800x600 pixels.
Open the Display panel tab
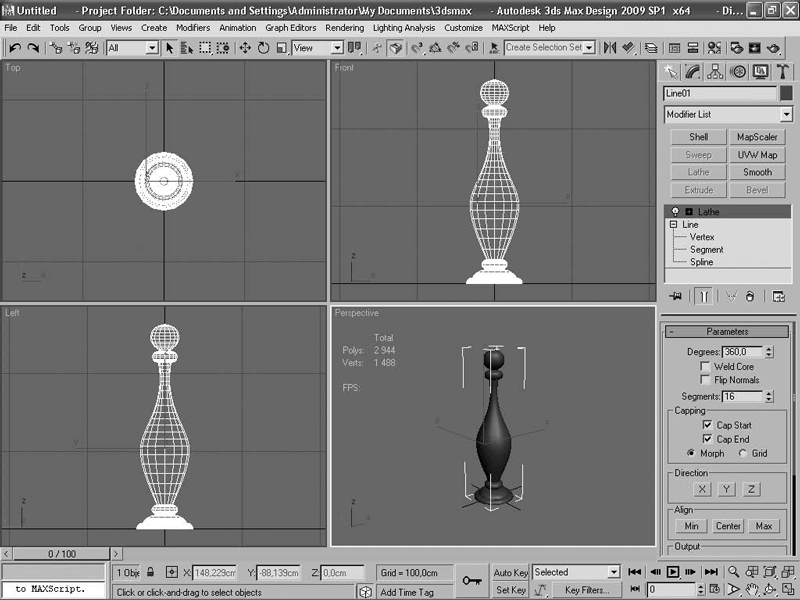[x=760, y=72]
